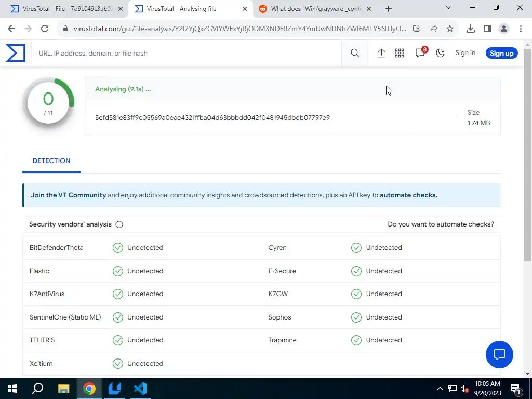Click the Sign up button
Image resolution: width=532 pixels, height=399 pixels.
501,54
